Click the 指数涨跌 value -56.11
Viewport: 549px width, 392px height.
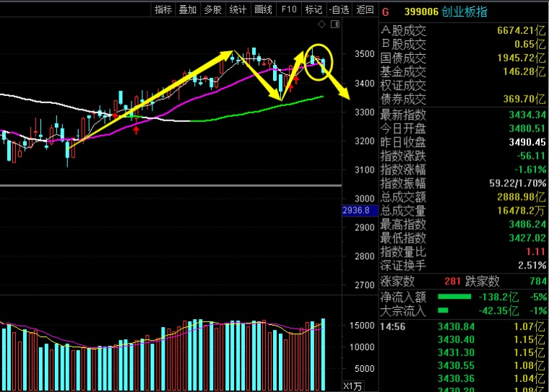[532, 156]
